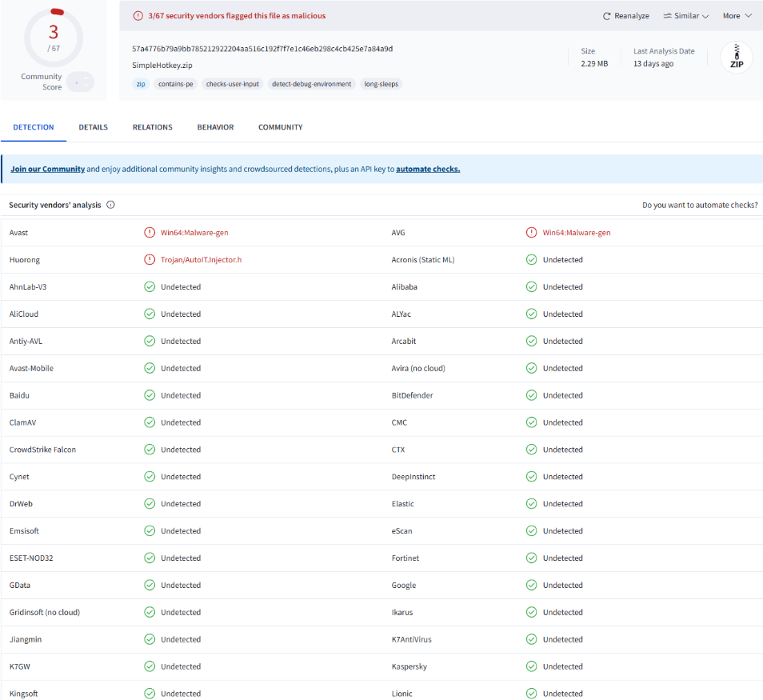Viewport: 763px width, 700px height.
Task: Click the Avast malware alert icon
Action: coord(150,233)
